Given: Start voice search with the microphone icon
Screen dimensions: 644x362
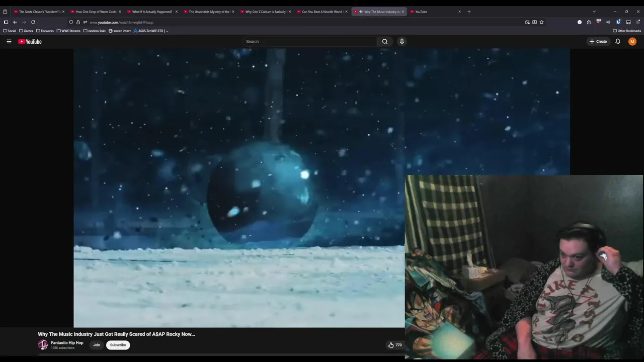Looking at the screenshot, I should coord(401,42).
